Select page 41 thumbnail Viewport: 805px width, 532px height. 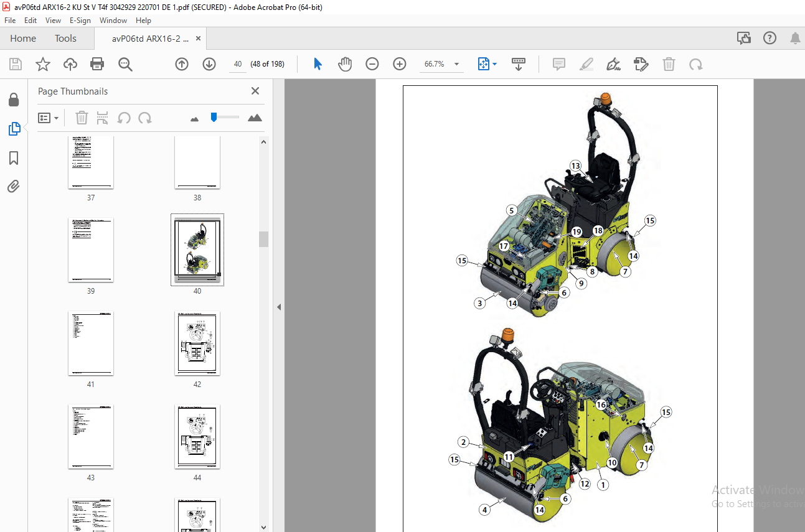pos(91,343)
